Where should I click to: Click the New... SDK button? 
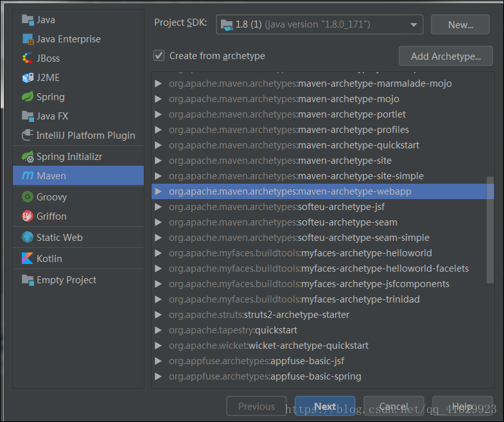460,24
